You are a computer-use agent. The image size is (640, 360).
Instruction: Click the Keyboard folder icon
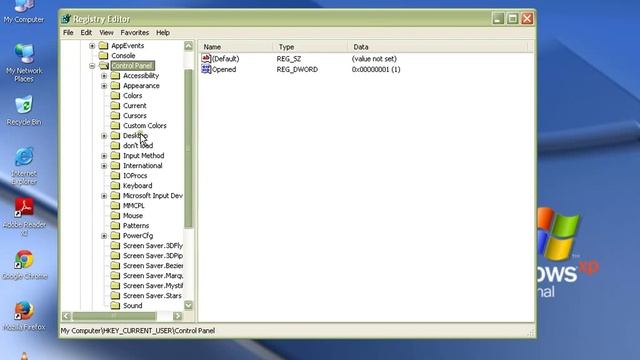coord(116,186)
